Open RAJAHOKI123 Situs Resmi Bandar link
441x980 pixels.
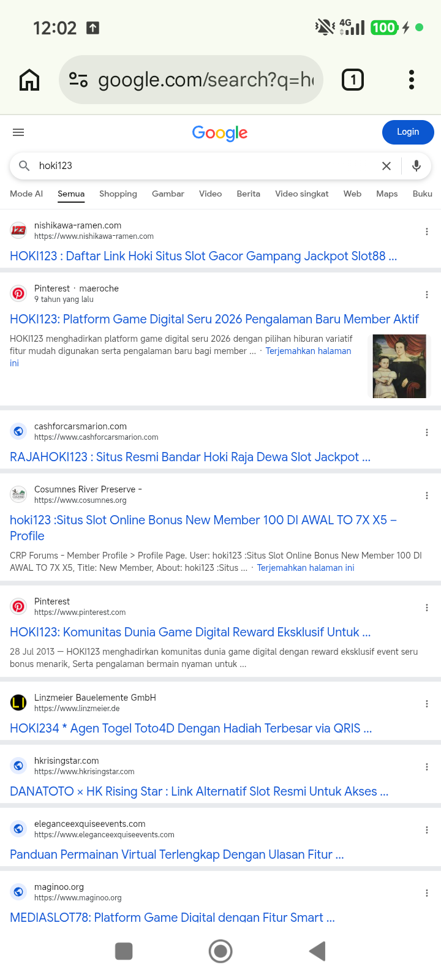tap(190, 457)
